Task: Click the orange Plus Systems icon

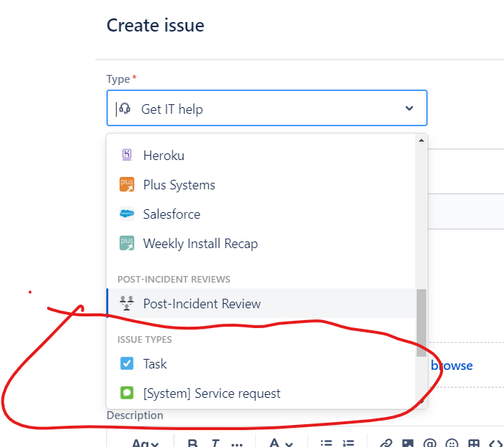Action: (x=127, y=184)
